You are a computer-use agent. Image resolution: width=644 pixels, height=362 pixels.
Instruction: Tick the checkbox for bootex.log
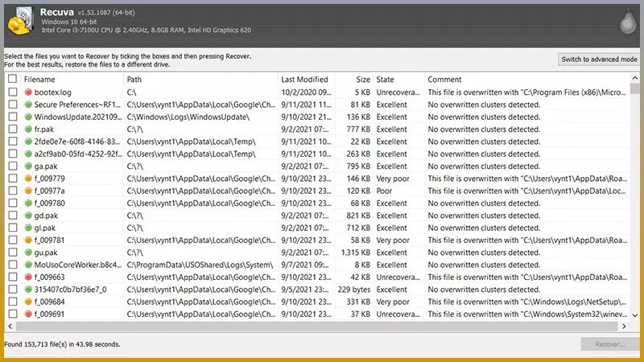[12, 93]
